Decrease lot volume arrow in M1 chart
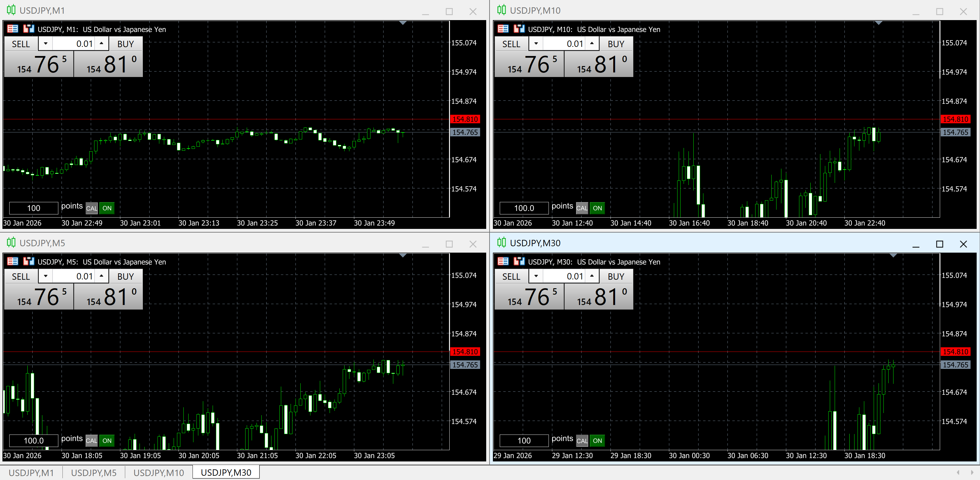Screen dimensions: 980x480 pos(46,44)
